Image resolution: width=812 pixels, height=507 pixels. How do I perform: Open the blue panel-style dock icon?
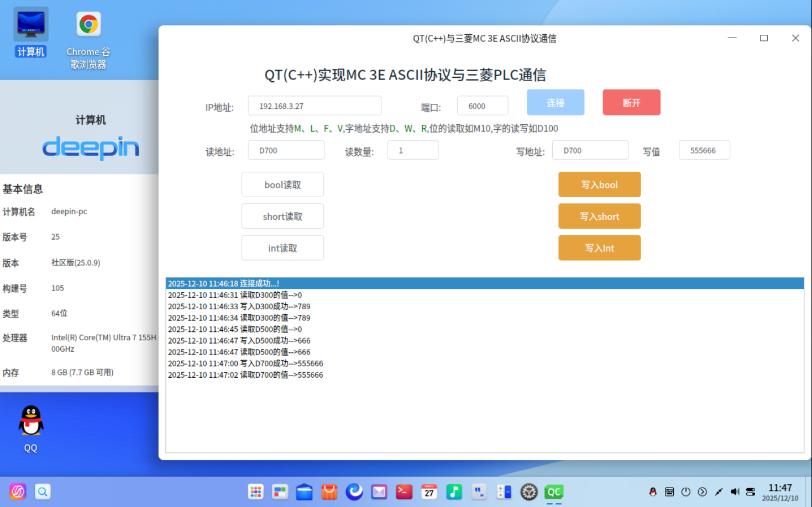pyautogui.click(x=504, y=492)
